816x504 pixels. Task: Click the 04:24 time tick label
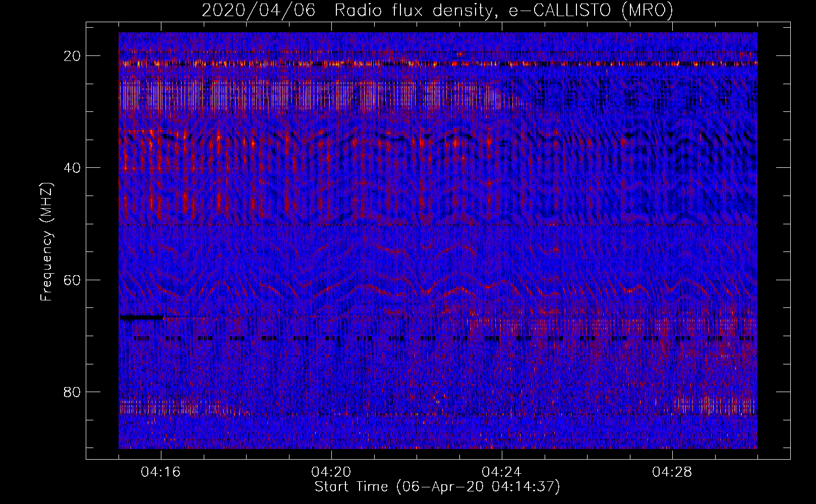tap(502, 472)
